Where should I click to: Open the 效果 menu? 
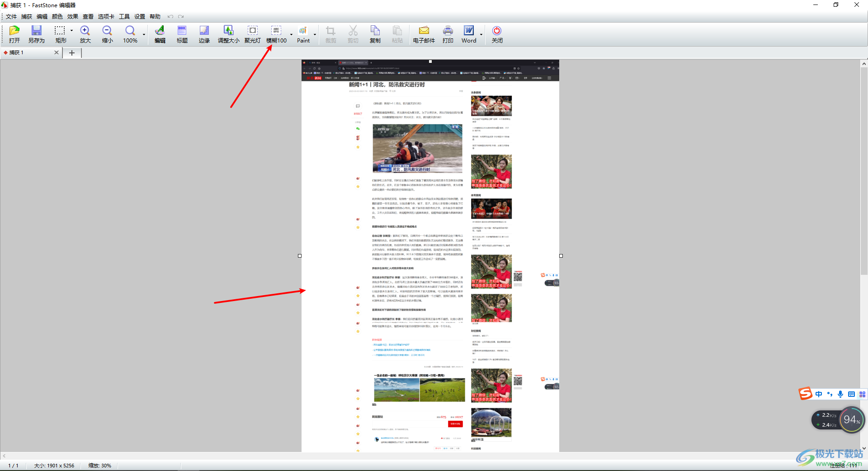[73, 17]
